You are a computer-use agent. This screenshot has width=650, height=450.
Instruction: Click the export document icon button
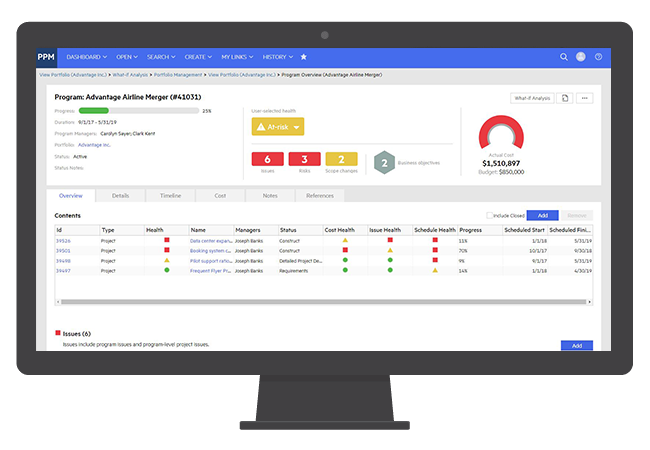565,98
